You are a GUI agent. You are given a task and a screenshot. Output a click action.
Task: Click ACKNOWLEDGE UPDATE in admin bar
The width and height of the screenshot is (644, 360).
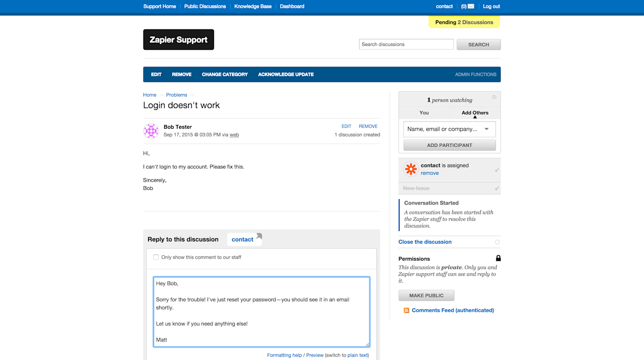coord(286,74)
